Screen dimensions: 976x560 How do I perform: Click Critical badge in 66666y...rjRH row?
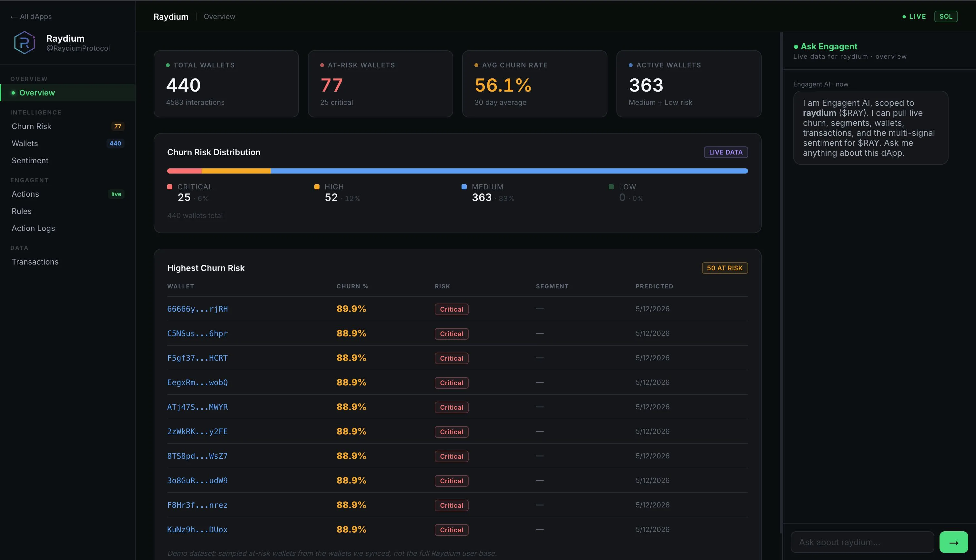click(451, 309)
